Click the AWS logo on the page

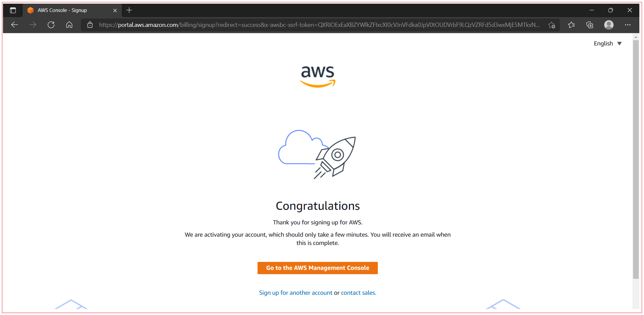(317, 76)
